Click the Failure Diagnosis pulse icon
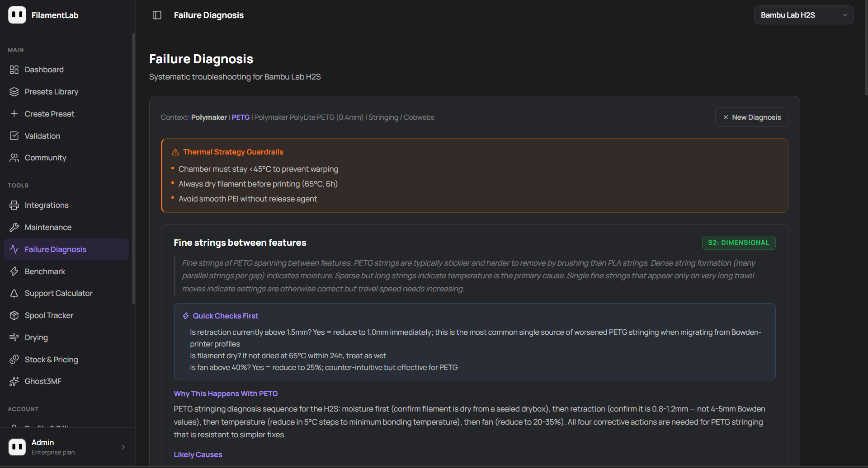 pyautogui.click(x=14, y=249)
